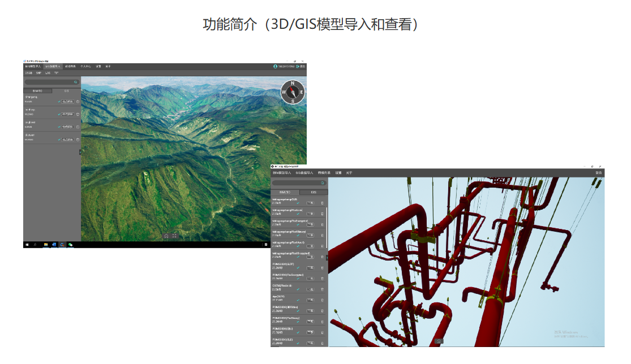Choose TIF import format

click(x=57, y=73)
